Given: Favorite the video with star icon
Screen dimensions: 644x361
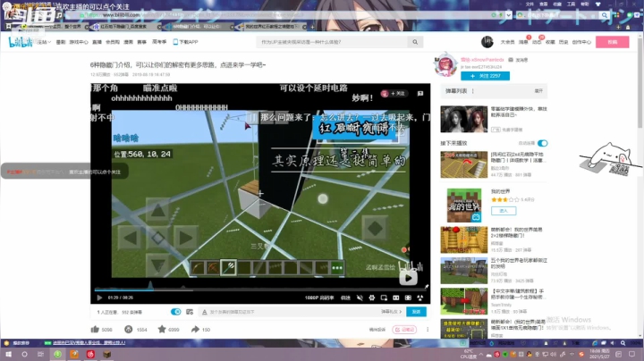Looking at the screenshot, I should click(x=162, y=329).
